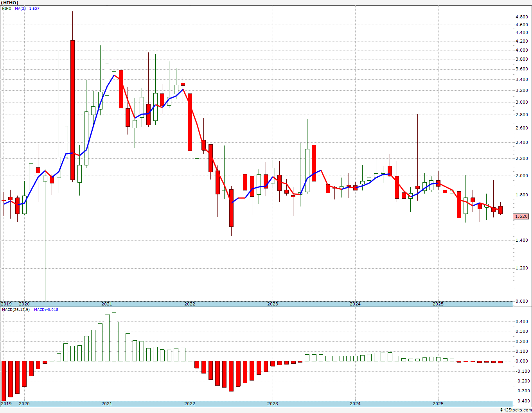This screenshot has width=532, height=413.
Task: Click the 0.000 label on price axis
Action: pyautogui.click(x=521, y=302)
